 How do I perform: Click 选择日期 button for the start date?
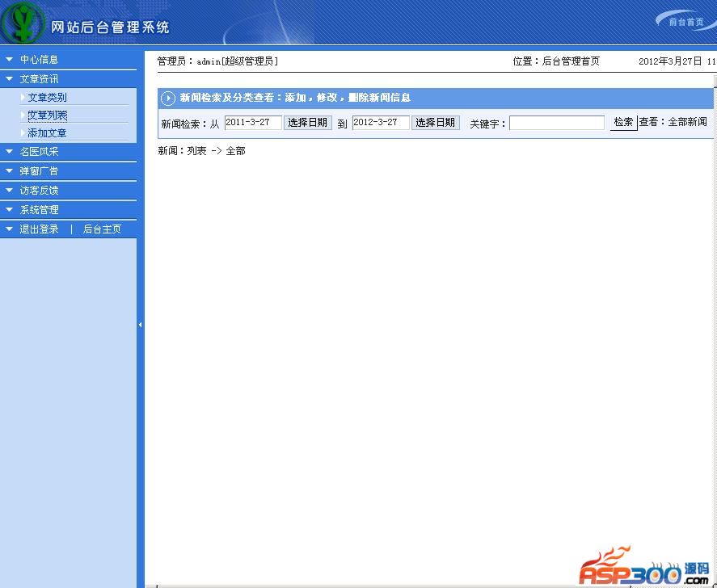308,123
